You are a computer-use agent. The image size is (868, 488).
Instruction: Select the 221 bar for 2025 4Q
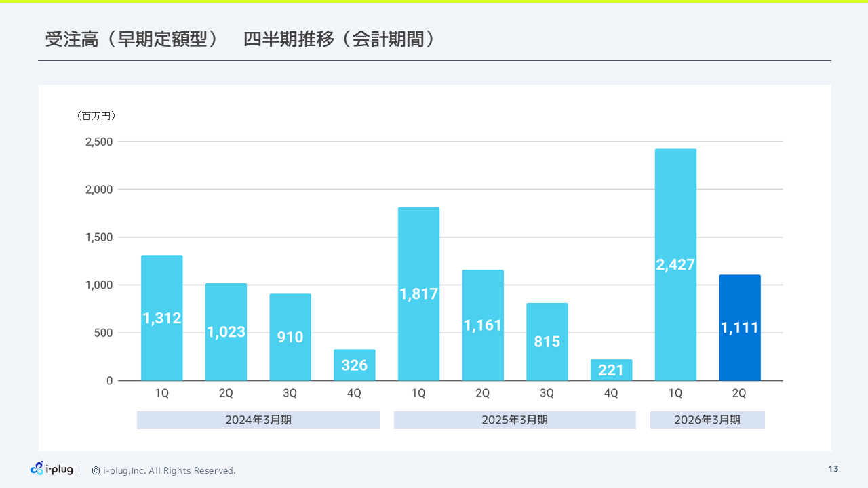(x=611, y=369)
